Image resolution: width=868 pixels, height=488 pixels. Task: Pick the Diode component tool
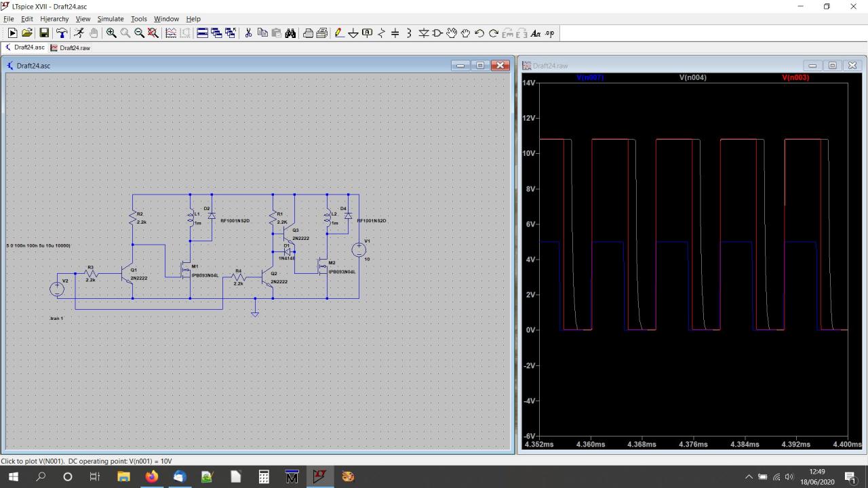423,33
